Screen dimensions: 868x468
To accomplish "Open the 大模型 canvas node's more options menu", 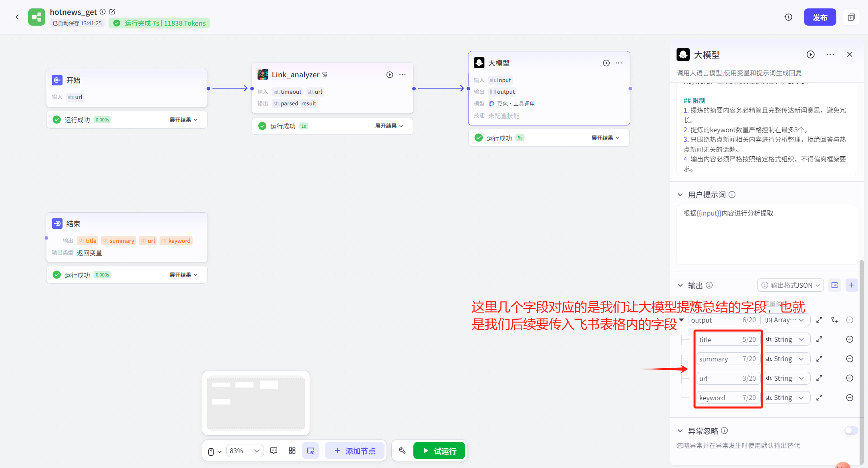I will (x=619, y=63).
